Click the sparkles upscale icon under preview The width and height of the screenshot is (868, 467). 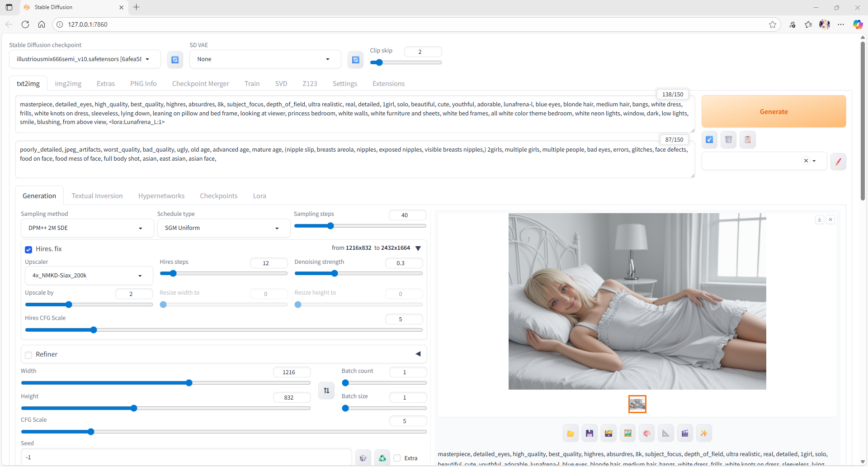(704, 434)
